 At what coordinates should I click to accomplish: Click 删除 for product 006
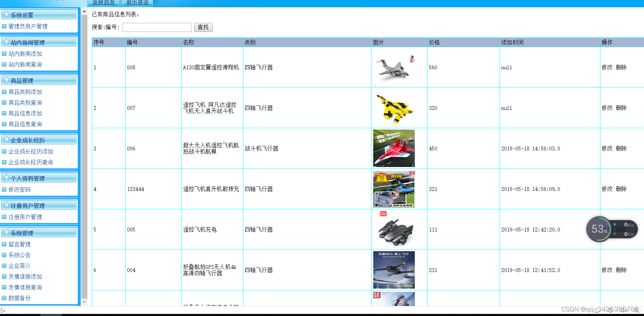coord(621,148)
